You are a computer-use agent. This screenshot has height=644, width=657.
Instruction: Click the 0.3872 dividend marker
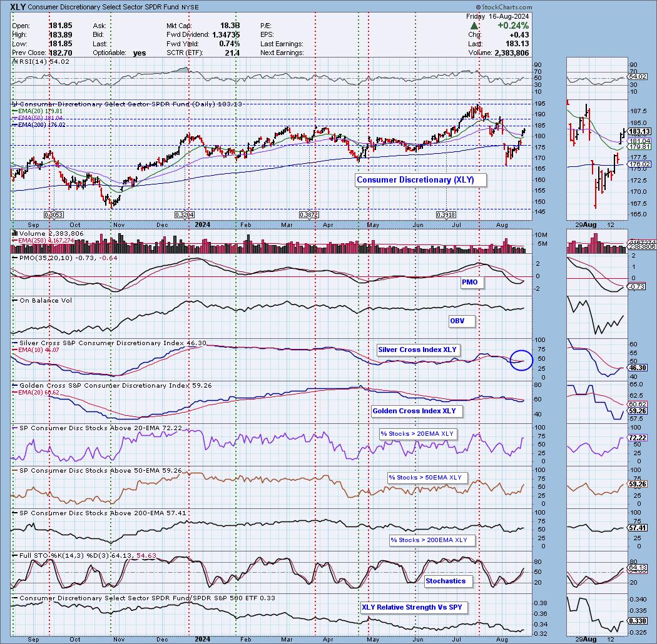(309, 215)
